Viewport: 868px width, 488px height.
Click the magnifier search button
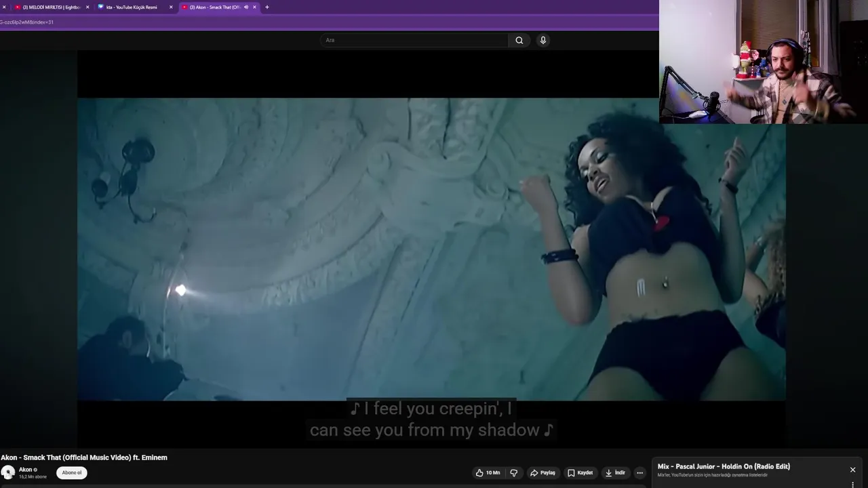click(519, 40)
